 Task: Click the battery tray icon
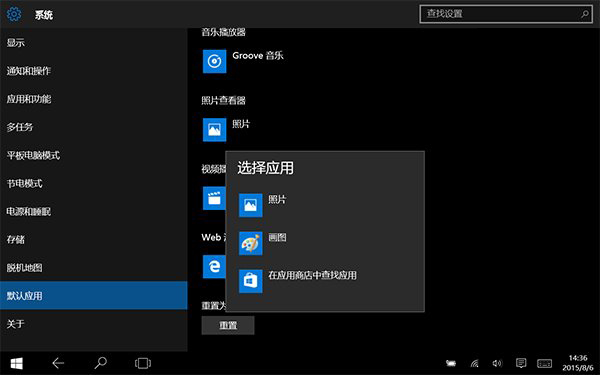tap(451, 363)
